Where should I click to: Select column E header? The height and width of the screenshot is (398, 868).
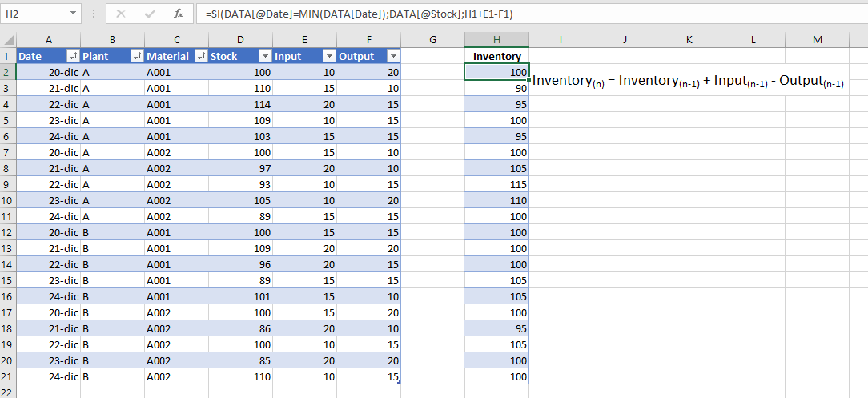(x=304, y=40)
